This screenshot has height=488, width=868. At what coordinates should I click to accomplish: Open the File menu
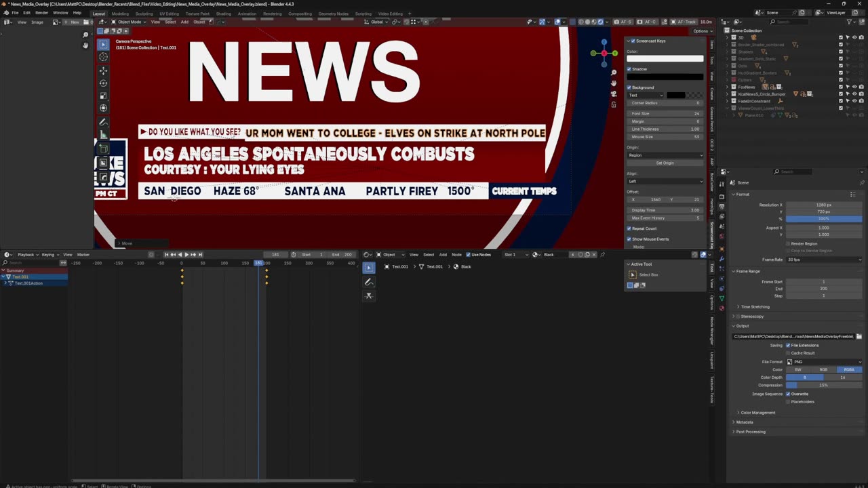(16, 13)
